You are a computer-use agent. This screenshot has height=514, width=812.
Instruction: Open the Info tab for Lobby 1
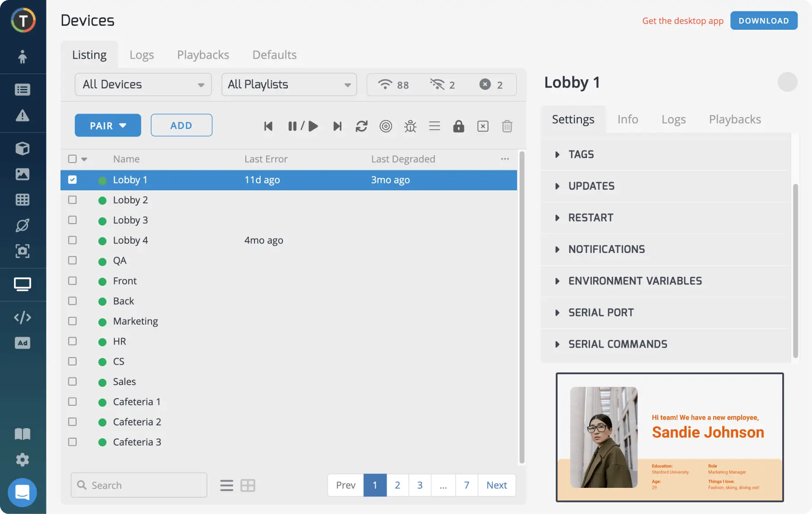pos(627,119)
